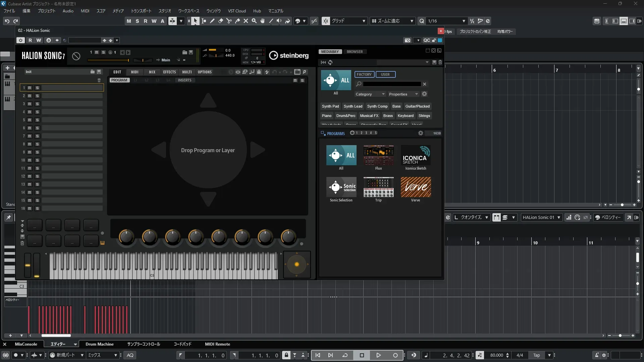Toggle the instrument bypass power button
This screenshot has width=644, height=362.
click(21, 40)
